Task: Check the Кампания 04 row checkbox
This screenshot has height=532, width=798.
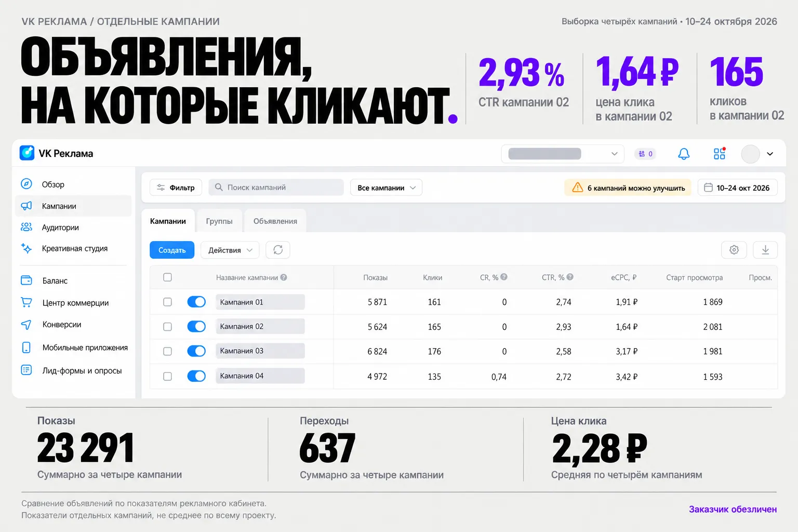Action: (x=167, y=376)
